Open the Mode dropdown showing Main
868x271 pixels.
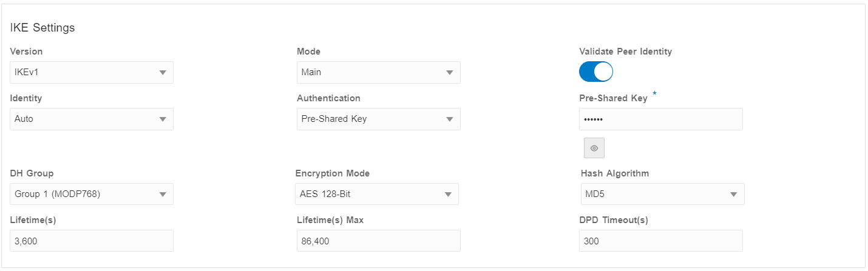378,72
